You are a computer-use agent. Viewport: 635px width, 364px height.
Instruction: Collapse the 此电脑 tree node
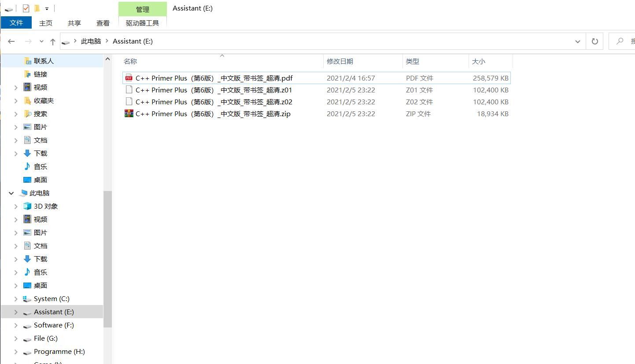click(x=11, y=193)
